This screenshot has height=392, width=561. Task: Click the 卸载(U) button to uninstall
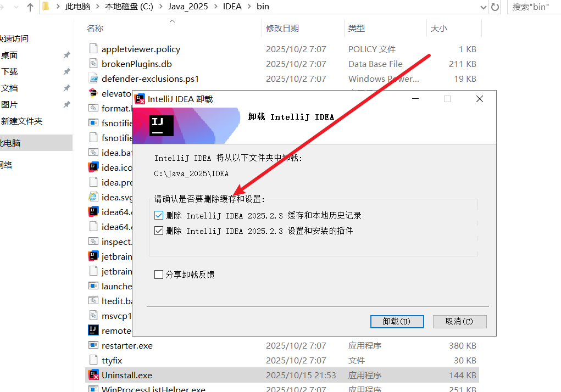point(396,321)
